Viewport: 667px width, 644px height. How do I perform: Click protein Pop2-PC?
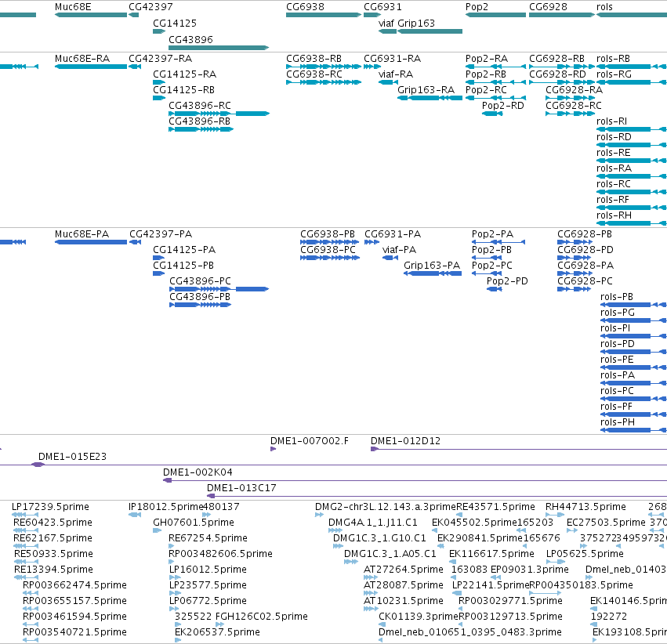point(491,266)
